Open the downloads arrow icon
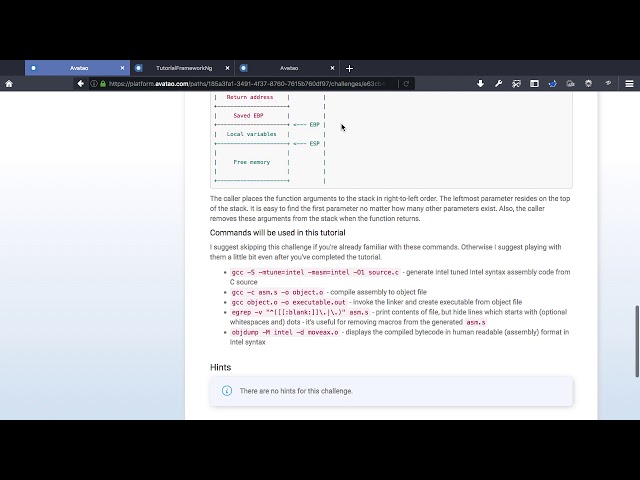The image size is (640, 480). [x=480, y=84]
